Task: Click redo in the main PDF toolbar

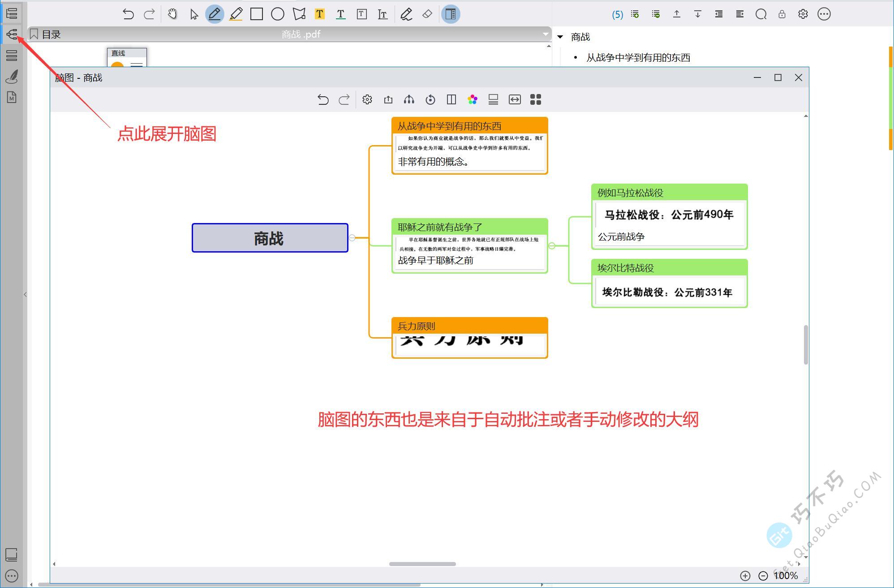Action: [149, 14]
